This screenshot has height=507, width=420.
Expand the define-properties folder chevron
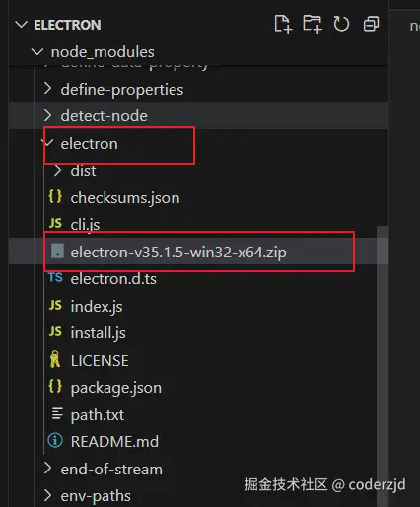48,89
